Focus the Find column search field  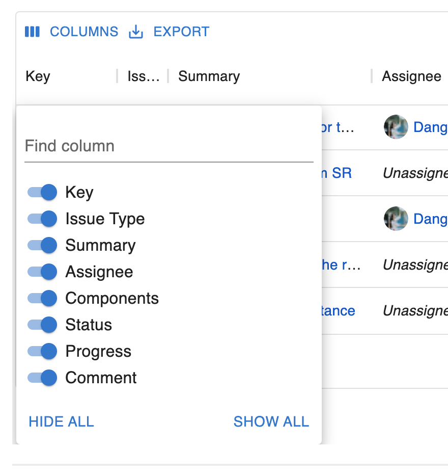[x=169, y=146]
